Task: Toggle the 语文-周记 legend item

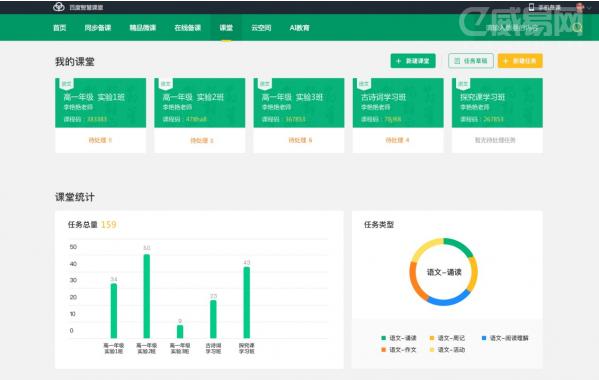Action: click(447, 338)
